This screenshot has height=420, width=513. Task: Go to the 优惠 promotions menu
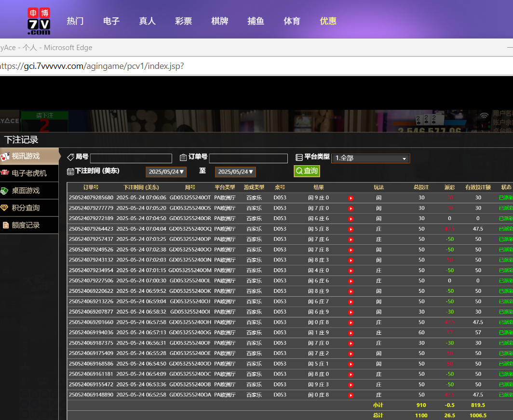coord(328,21)
